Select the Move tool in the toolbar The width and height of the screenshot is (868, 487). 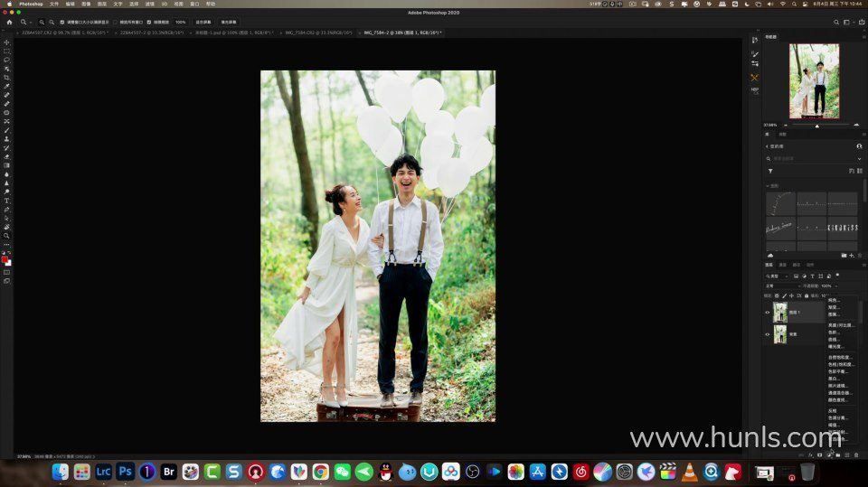tap(6, 42)
